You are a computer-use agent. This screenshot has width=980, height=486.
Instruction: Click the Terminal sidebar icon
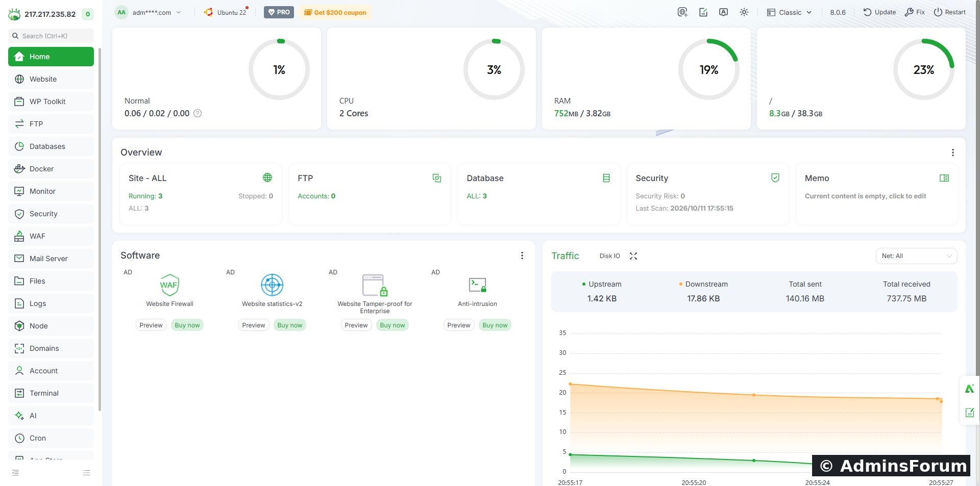pos(19,393)
